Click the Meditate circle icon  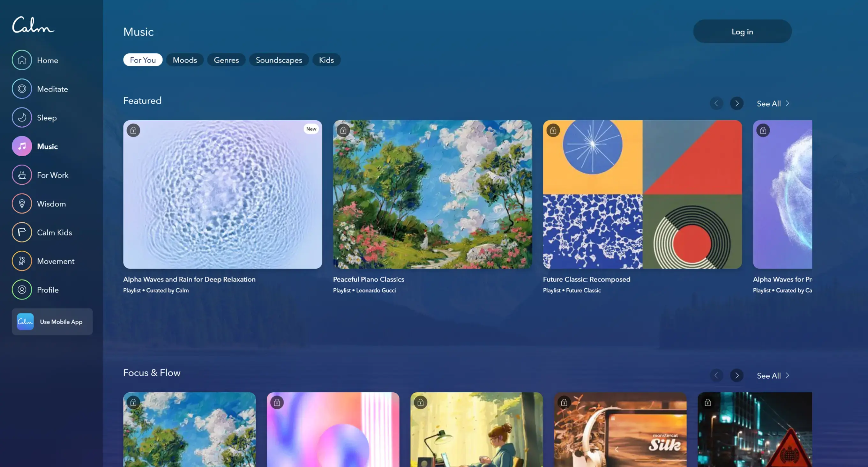pos(22,89)
